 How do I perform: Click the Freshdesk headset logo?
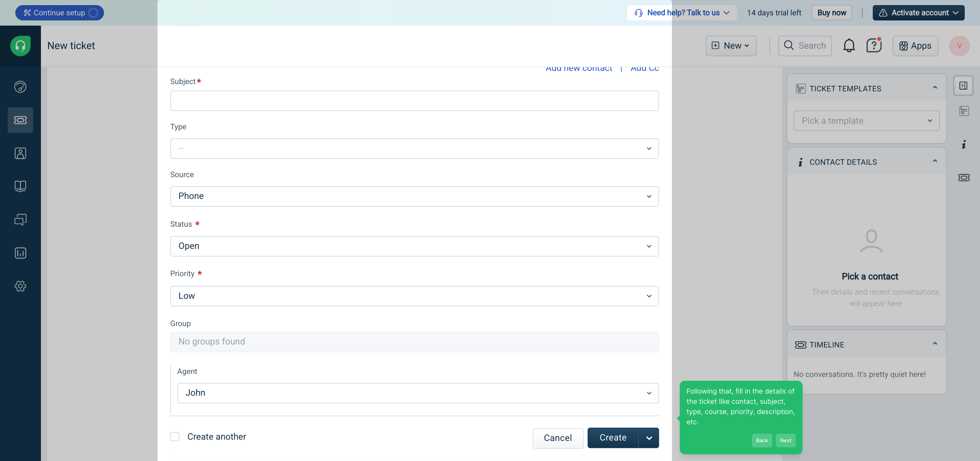pos(20,46)
